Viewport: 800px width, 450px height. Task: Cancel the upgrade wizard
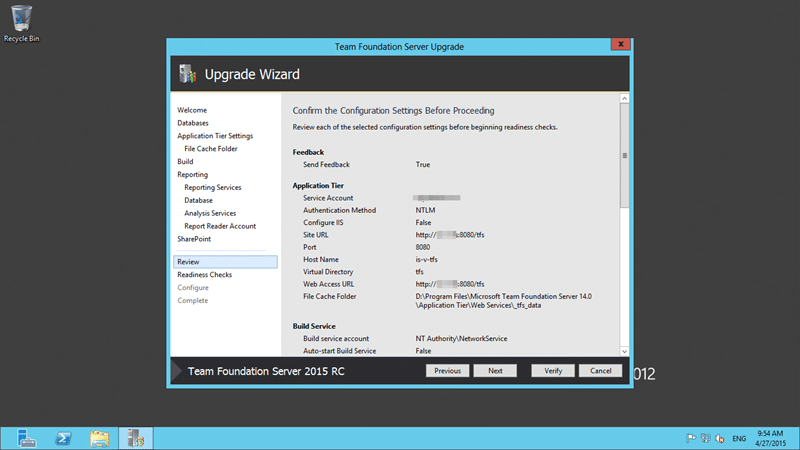click(x=601, y=371)
